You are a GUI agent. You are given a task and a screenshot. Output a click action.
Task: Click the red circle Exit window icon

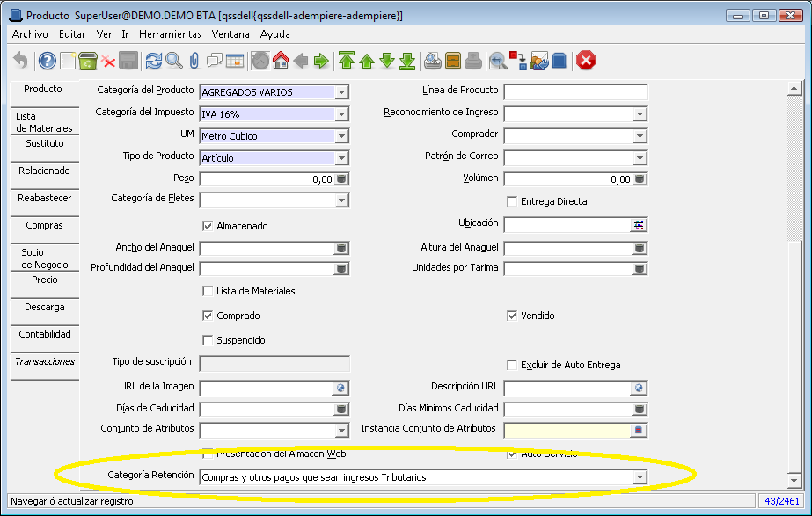point(586,61)
